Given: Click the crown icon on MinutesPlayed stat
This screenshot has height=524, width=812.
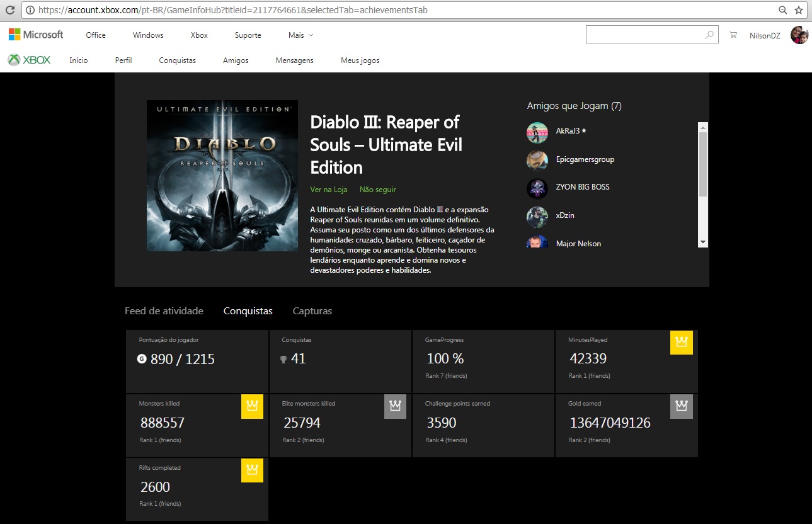Looking at the screenshot, I should (681, 342).
